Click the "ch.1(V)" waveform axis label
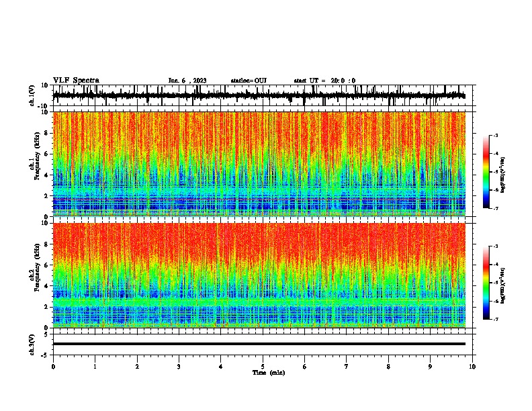This screenshot has height=411, width=532. point(32,95)
